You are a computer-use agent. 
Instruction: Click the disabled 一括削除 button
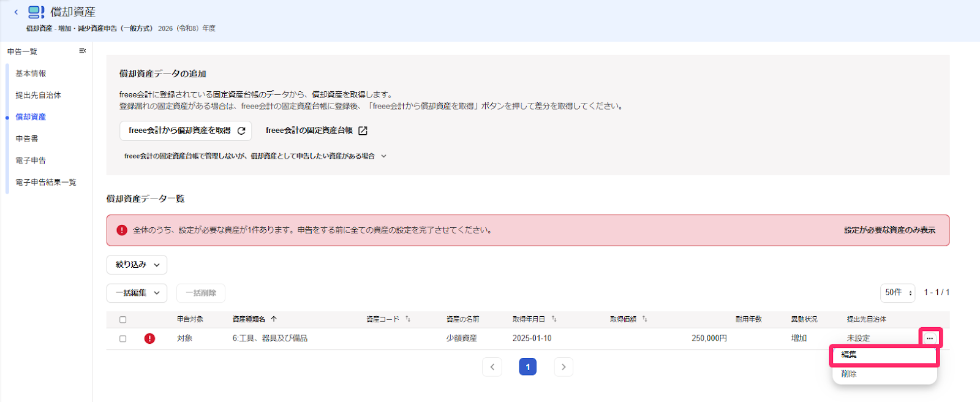coord(201,293)
